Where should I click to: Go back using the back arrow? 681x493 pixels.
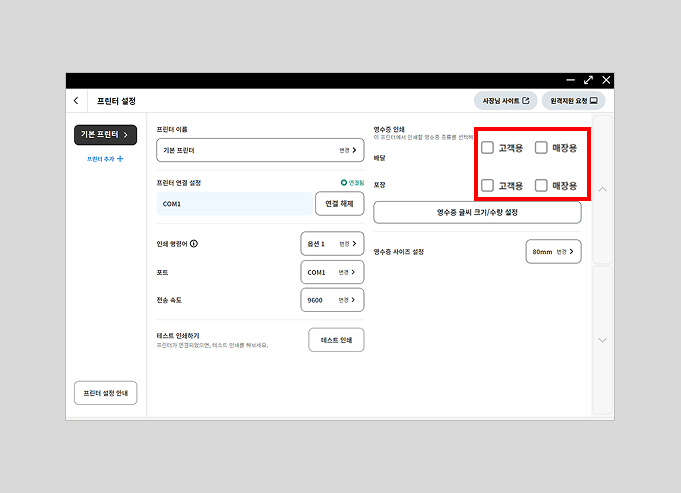(x=77, y=101)
